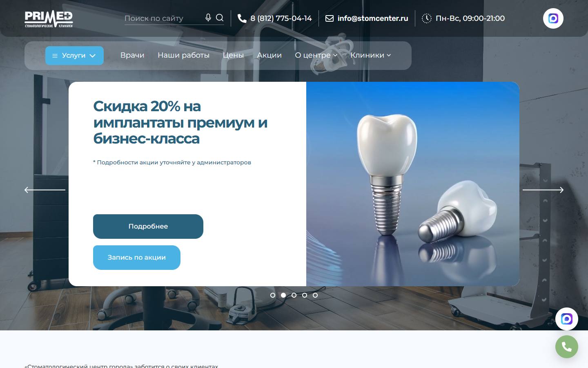Click the search magnifier icon

point(220,18)
